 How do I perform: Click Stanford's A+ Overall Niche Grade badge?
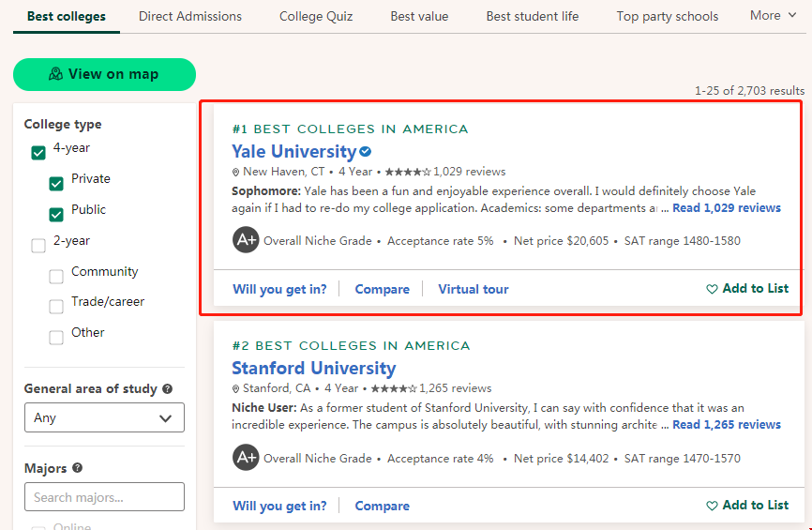point(246,458)
